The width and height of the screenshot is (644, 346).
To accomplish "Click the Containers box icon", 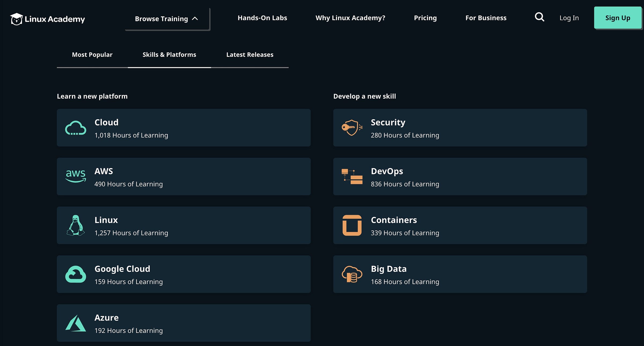I will [352, 225].
